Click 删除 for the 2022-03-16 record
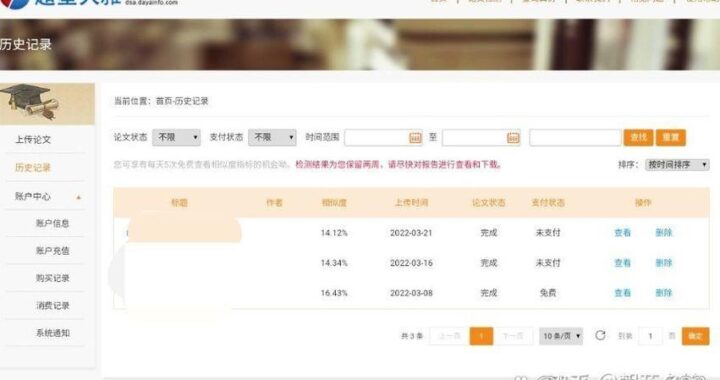 click(x=664, y=263)
